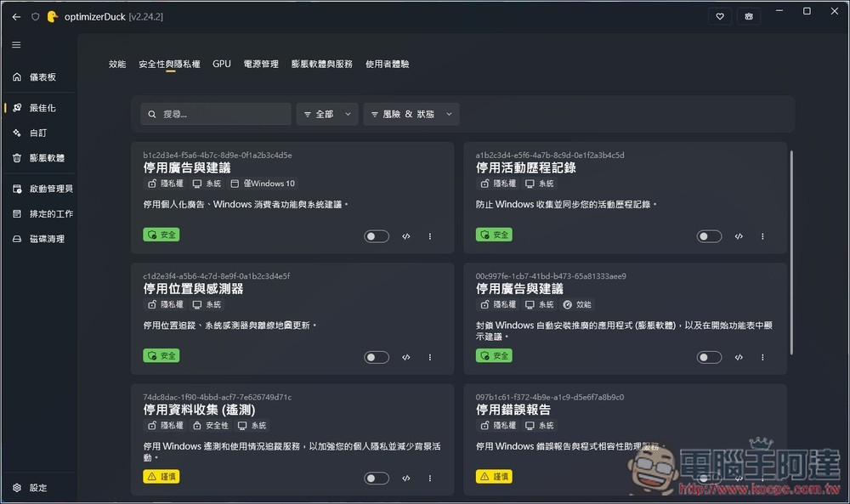850x504 pixels.
Task: Enable the 停用資料收集 (遙測) switch
Action: (x=377, y=478)
